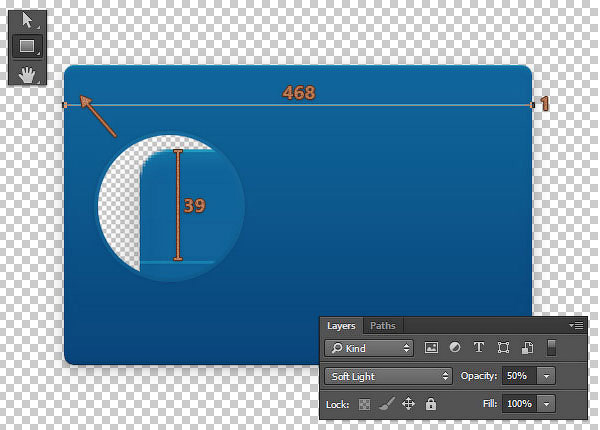Image resolution: width=600 pixels, height=430 pixels.
Task: Click the Opacity label
Action: click(x=478, y=376)
